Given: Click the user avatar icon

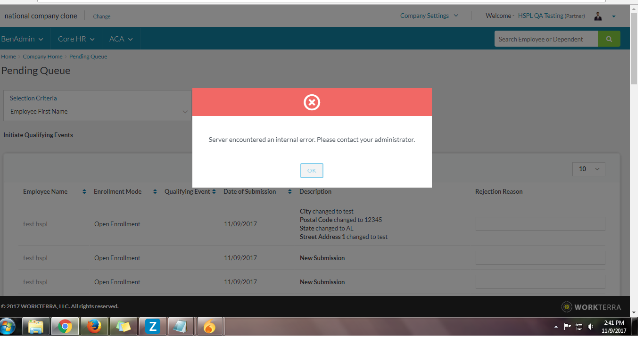Looking at the screenshot, I should point(598,16).
